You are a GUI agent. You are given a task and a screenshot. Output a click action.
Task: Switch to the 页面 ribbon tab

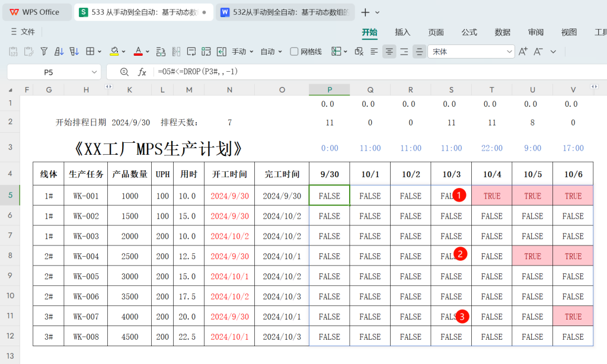[436, 32]
